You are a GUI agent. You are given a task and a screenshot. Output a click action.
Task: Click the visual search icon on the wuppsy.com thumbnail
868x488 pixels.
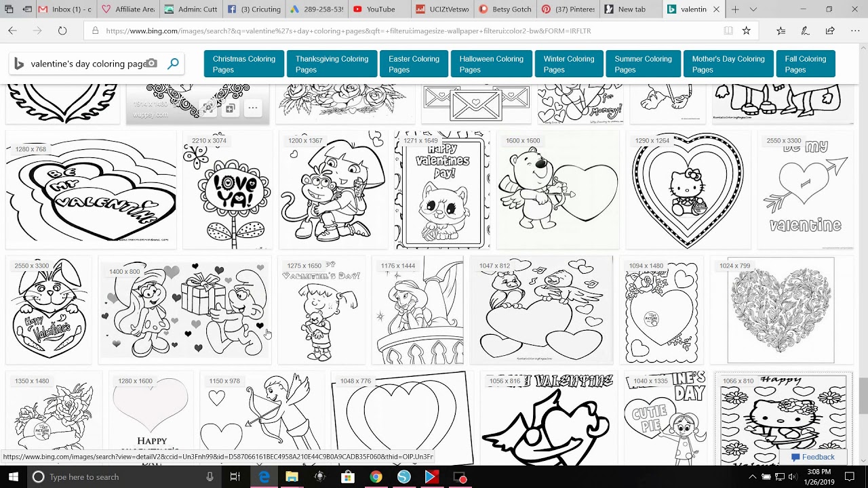pos(208,108)
